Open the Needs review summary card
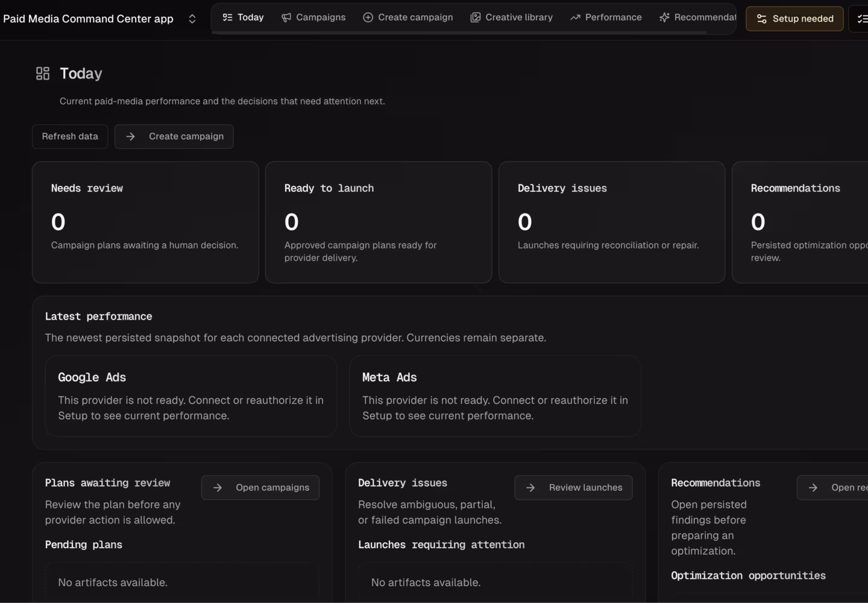868x603 pixels. pyautogui.click(x=145, y=222)
